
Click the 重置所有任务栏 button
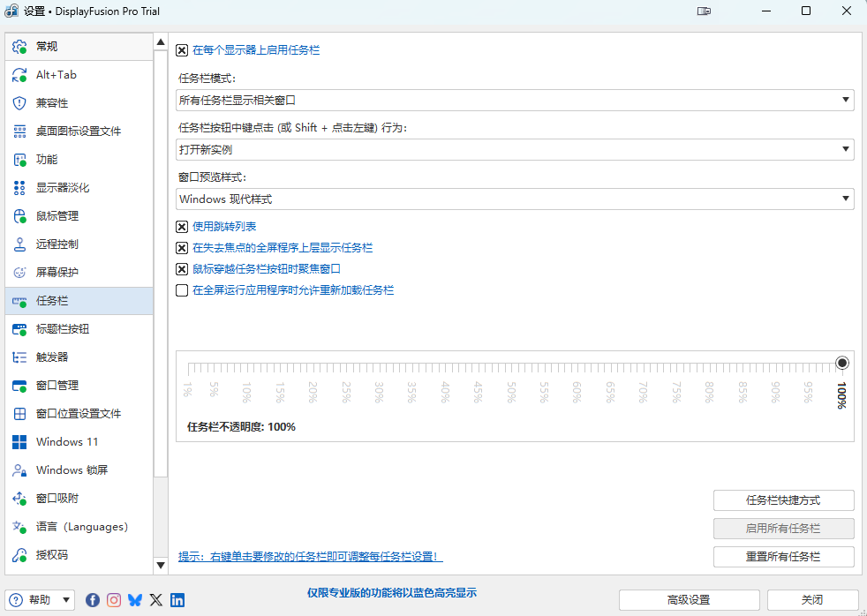pyautogui.click(x=783, y=557)
